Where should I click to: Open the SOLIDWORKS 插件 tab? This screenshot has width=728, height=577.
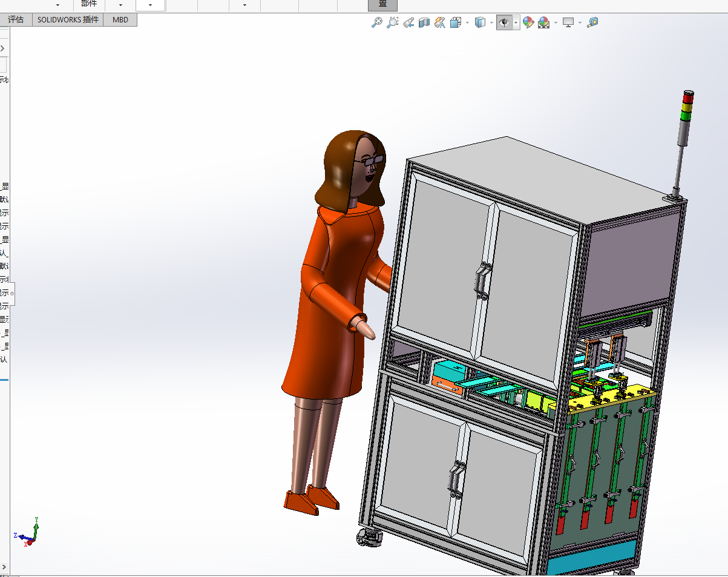point(68,19)
